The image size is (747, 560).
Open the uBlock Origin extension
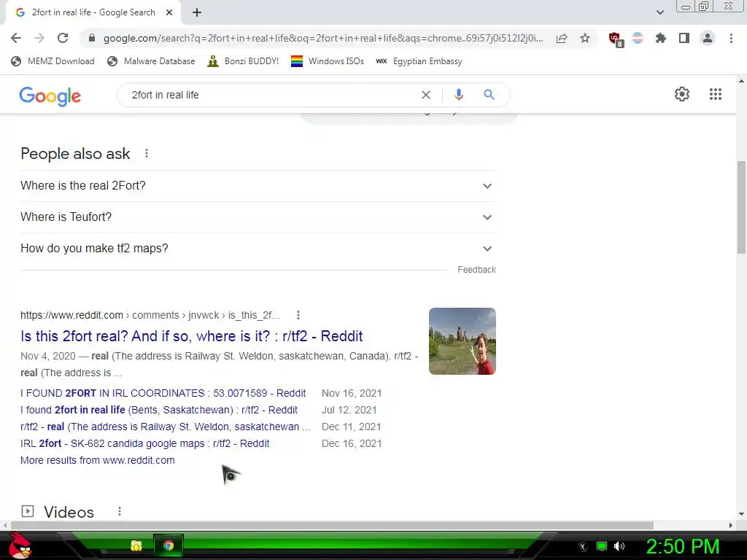coord(616,39)
